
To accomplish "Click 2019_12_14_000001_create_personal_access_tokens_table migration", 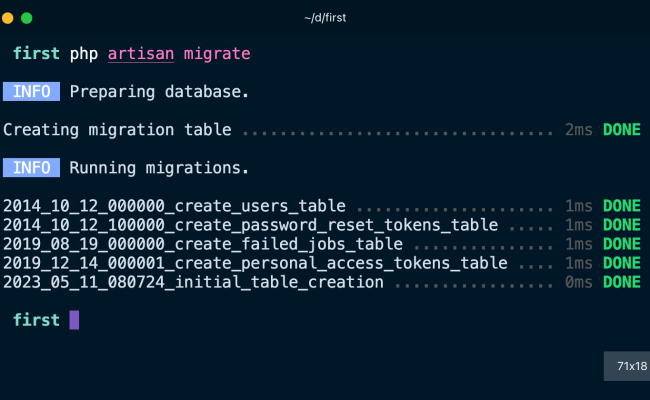I will 255,263.
